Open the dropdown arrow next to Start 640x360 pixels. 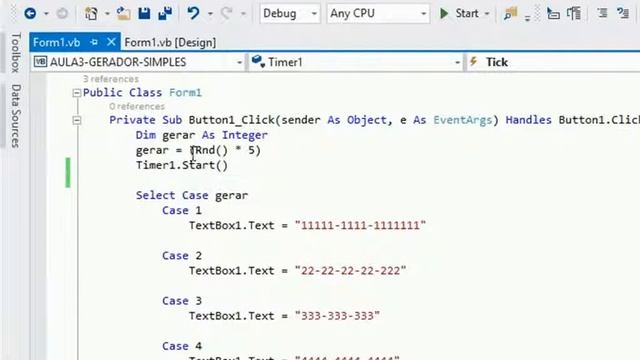point(487,14)
